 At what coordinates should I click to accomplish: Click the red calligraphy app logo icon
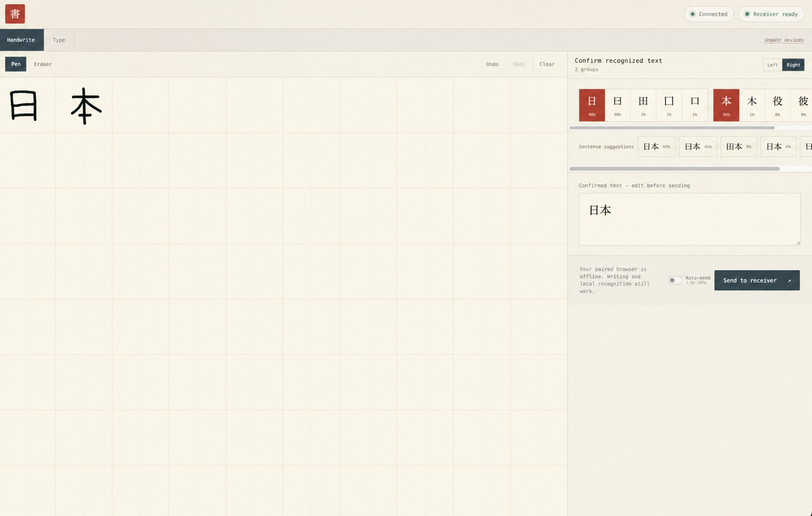pyautogui.click(x=15, y=14)
